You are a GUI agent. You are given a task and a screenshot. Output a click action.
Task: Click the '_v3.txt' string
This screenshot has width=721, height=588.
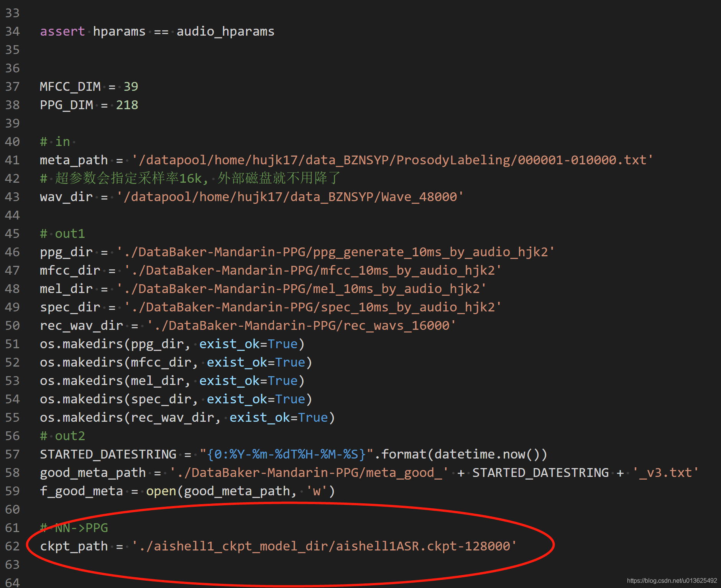tap(665, 473)
